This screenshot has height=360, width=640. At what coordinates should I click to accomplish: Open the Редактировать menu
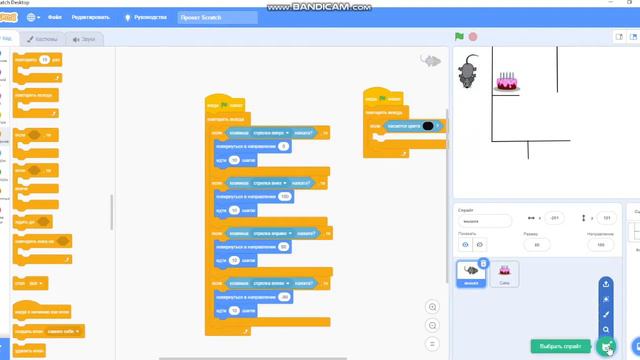(91, 17)
